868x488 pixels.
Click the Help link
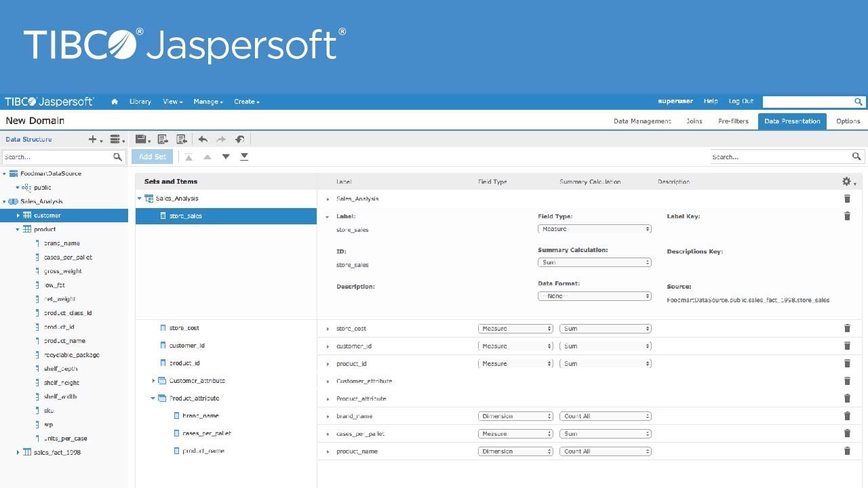click(x=711, y=101)
